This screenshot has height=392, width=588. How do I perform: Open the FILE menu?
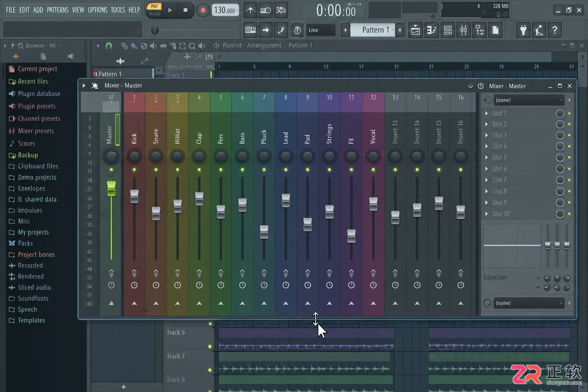pyautogui.click(x=10, y=10)
